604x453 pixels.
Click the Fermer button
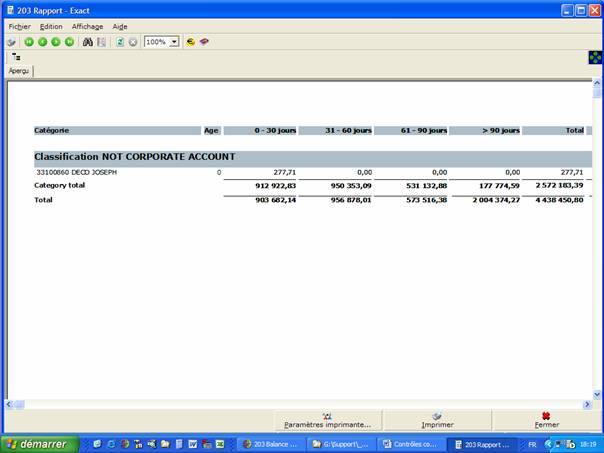click(546, 420)
